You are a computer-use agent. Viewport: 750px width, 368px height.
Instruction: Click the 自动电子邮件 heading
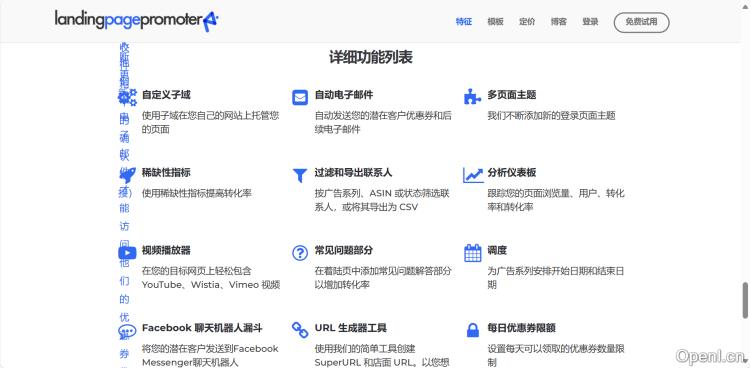344,95
